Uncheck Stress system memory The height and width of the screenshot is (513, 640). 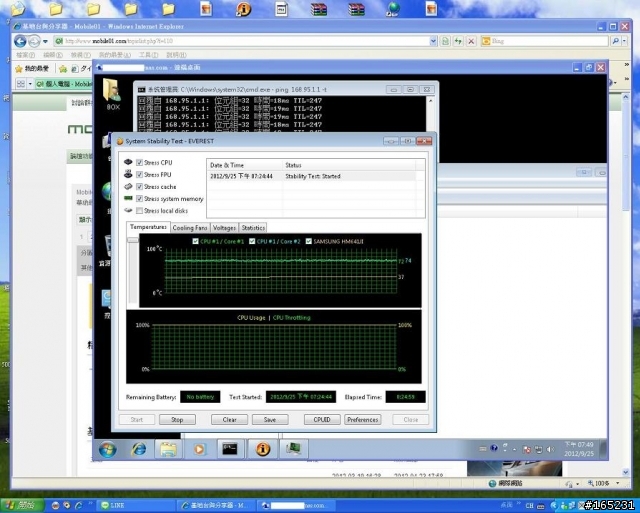[140, 199]
